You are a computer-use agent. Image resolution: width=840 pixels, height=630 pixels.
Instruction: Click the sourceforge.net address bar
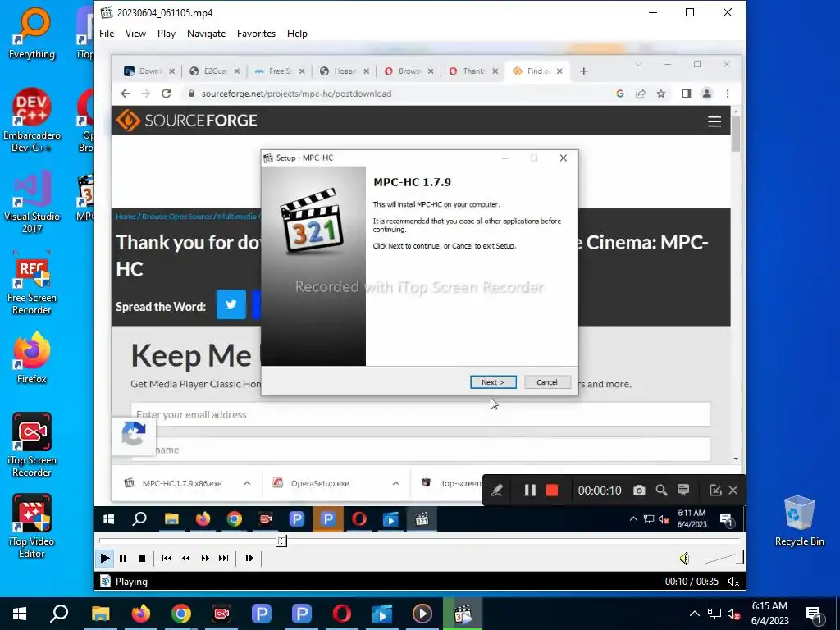coord(395,94)
